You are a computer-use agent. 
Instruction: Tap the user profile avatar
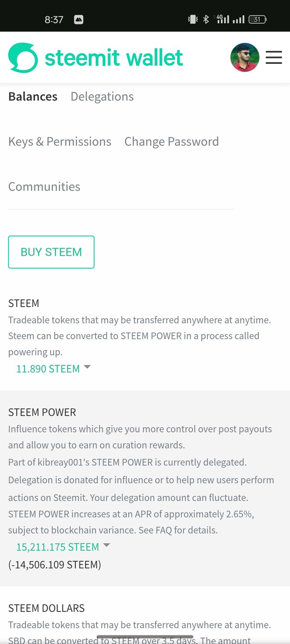point(245,58)
